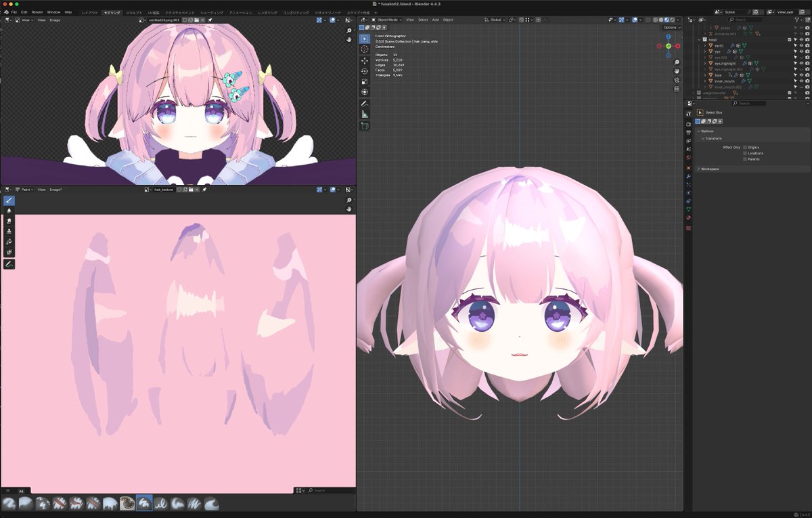
Task: Enable Affect Only Parents checkbox
Action: pos(745,158)
